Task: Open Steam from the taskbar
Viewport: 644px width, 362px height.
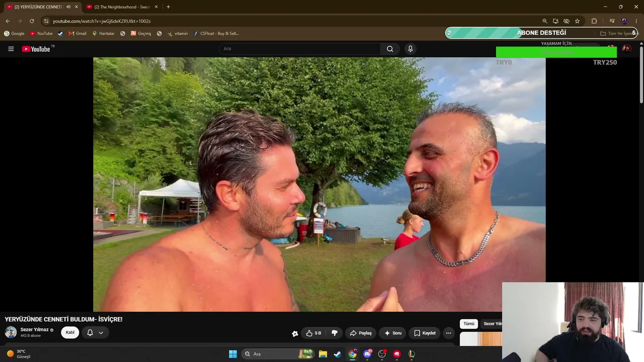Action: (x=338, y=354)
